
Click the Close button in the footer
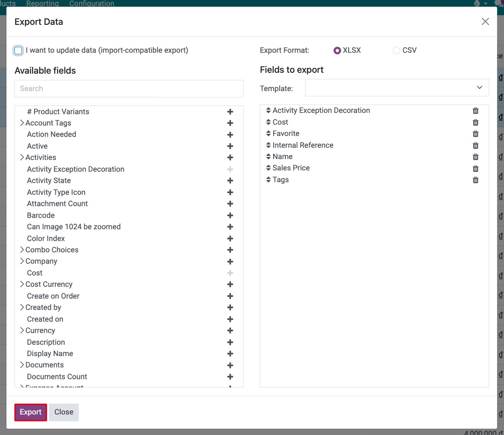click(64, 412)
